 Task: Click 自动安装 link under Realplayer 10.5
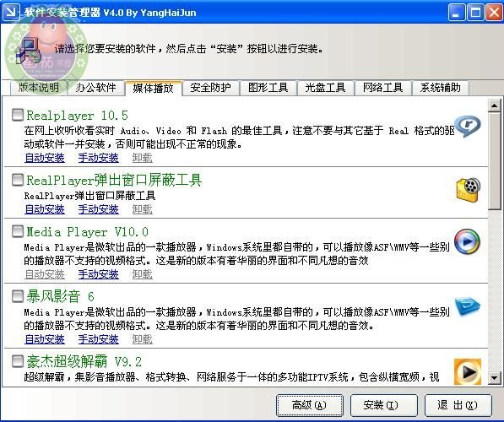point(45,158)
